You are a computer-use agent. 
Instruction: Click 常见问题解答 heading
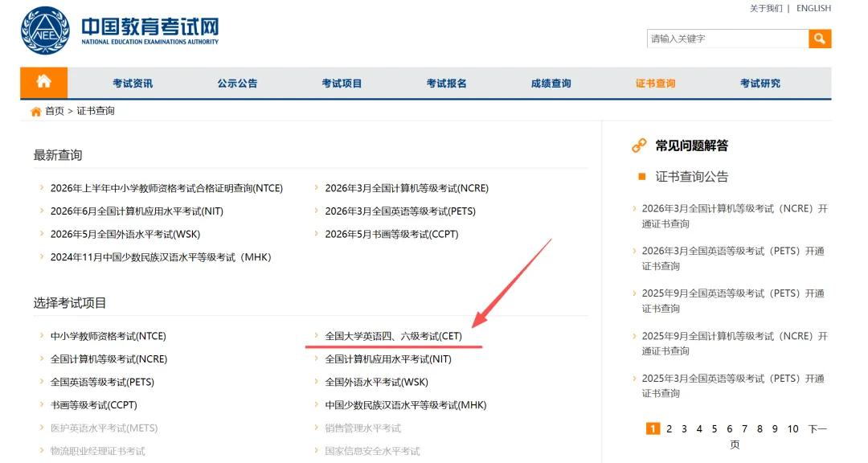click(692, 145)
